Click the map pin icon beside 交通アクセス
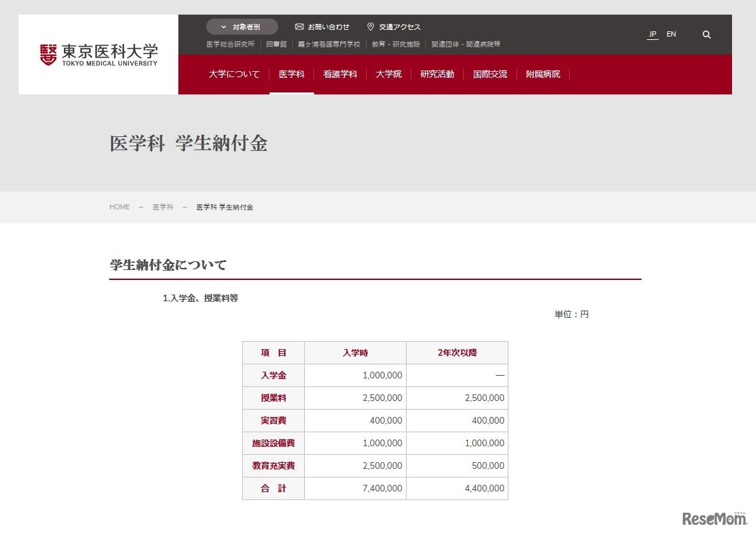 pos(370,27)
